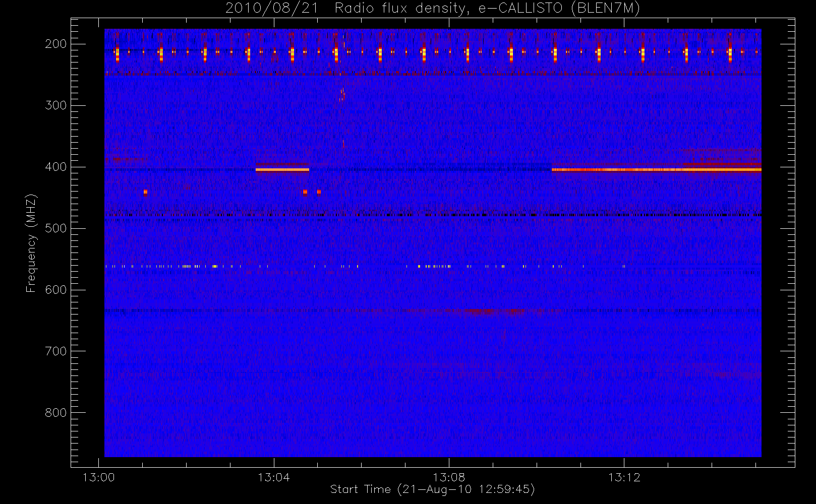Click the 300 frequency axis label

55,105
